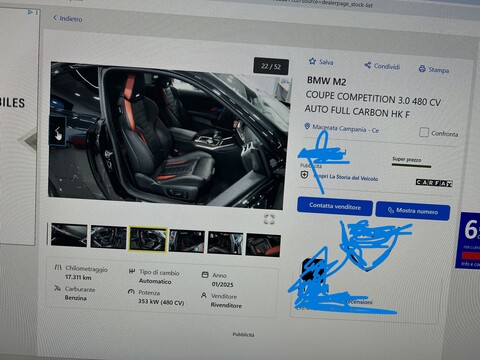Click the BMW M2 title
The width and height of the screenshot is (480, 360).
point(327,81)
